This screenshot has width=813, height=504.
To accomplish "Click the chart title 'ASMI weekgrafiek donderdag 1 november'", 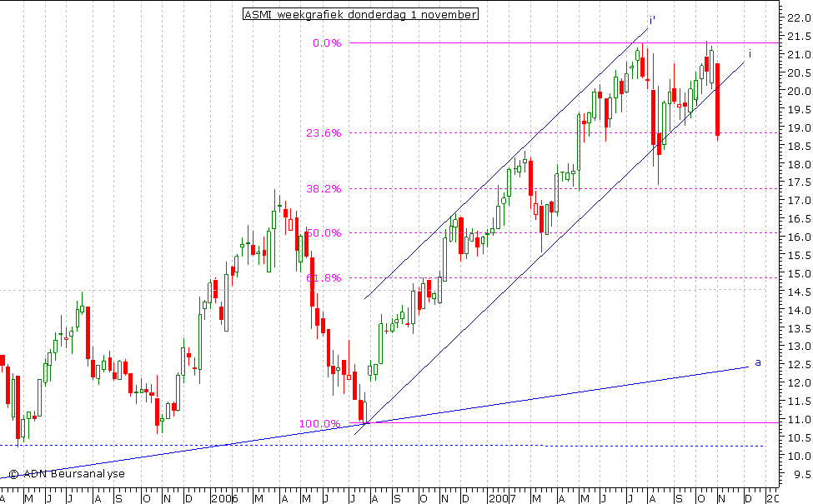I will (360, 14).
